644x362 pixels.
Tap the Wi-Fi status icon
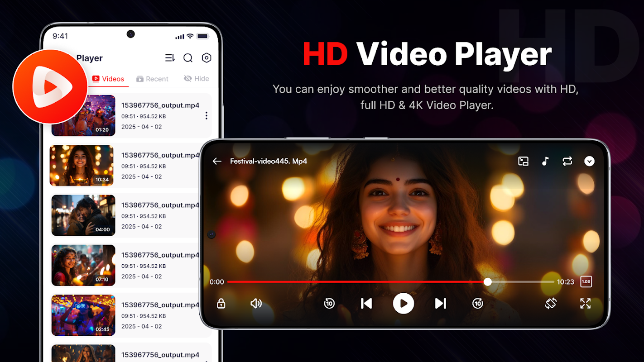[x=190, y=36]
